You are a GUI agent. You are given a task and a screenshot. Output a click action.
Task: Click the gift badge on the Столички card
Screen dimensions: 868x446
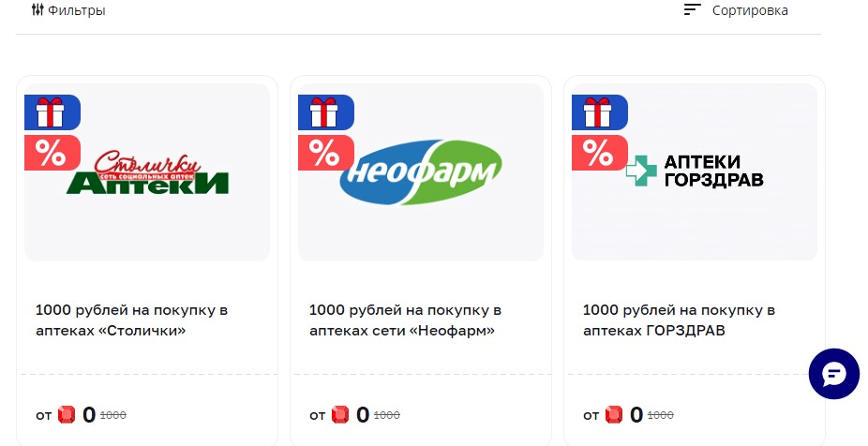pyautogui.click(x=52, y=112)
